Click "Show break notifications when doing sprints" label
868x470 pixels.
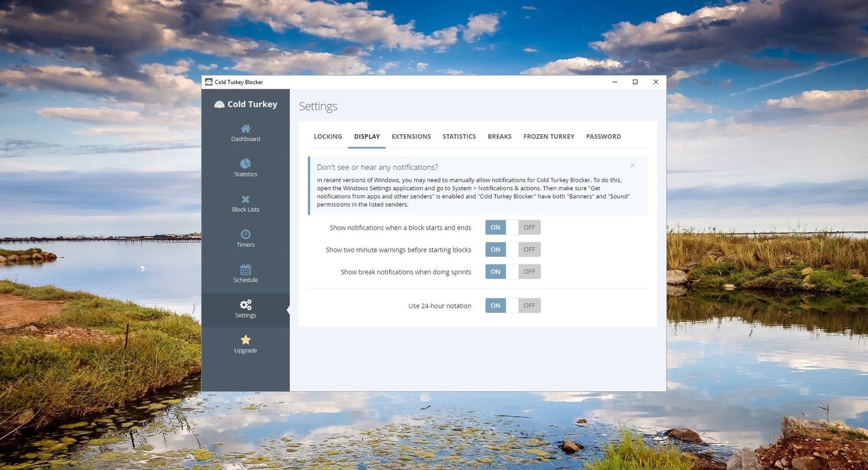pyautogui.click(x=406, y=272)
